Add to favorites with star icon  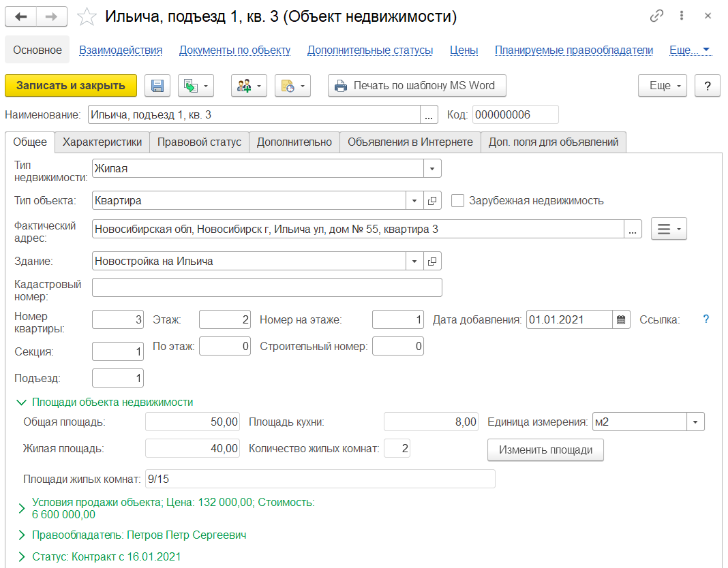(x=87, y=17)
